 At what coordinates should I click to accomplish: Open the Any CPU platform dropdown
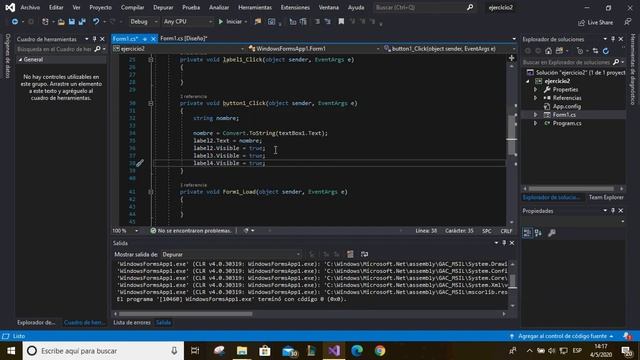click(187, 22)
